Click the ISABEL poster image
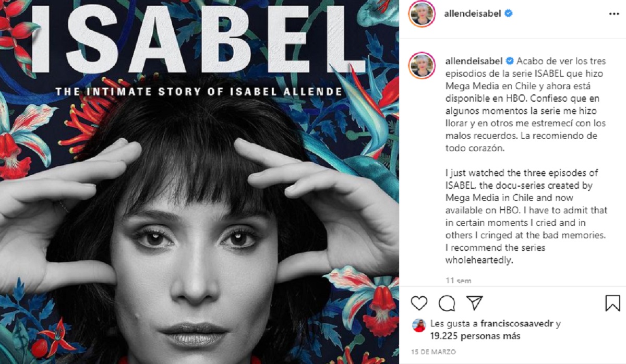The width and height of the screenshot is (626, 364). [199, 182]
